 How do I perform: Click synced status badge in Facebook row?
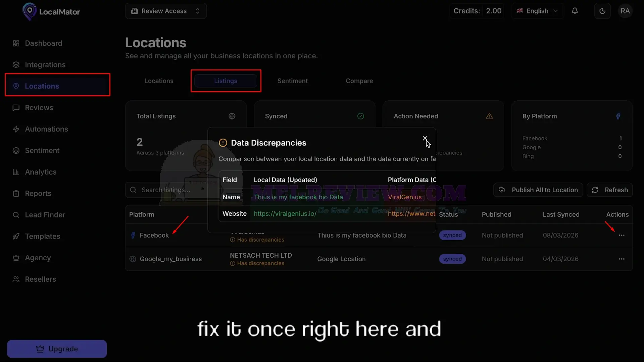(452, 235)
